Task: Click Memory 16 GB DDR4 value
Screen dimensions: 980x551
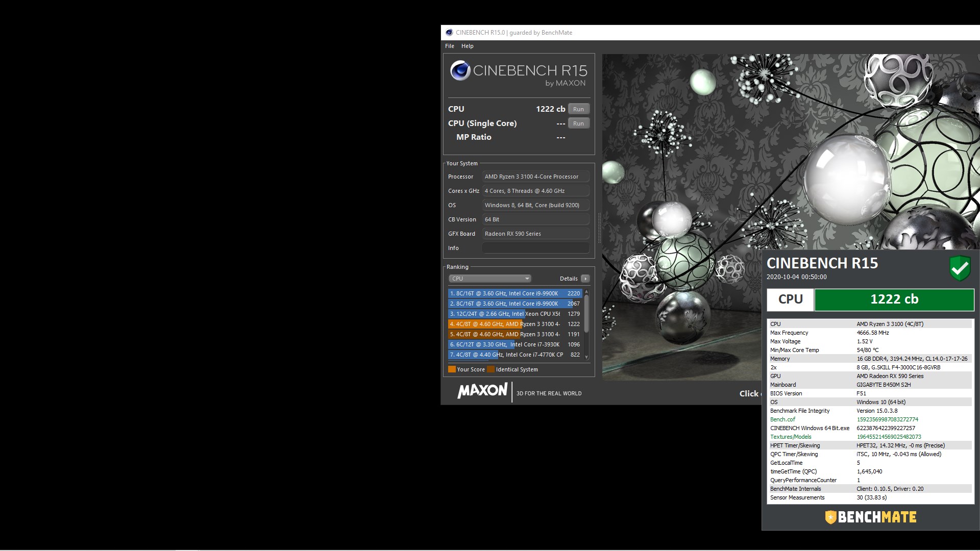Action: 912,359
